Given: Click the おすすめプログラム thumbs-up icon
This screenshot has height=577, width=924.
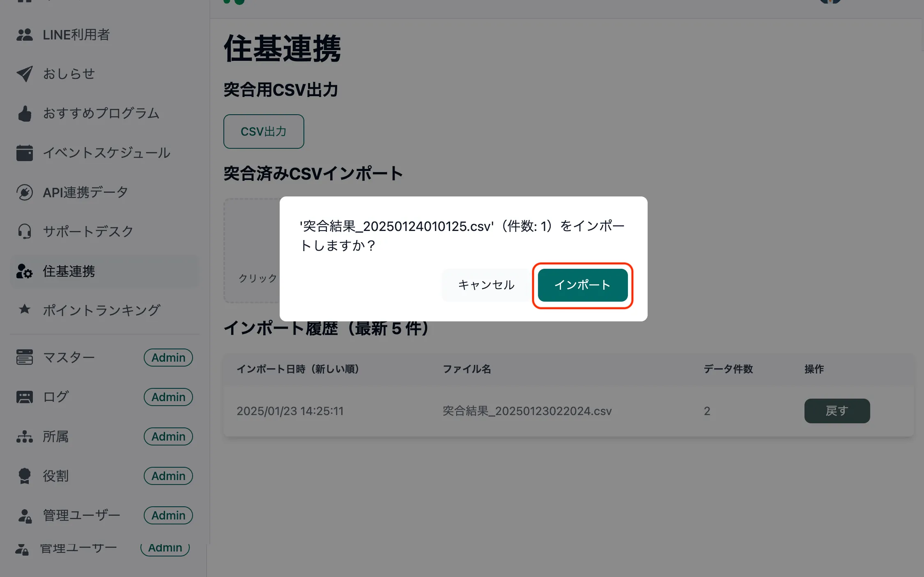Looking at the screenshot, I should 24,113.
